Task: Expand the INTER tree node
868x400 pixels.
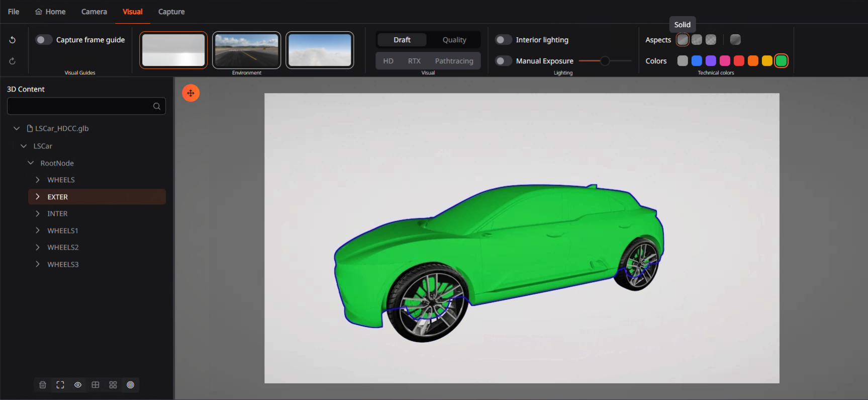Action: (38, 214)
